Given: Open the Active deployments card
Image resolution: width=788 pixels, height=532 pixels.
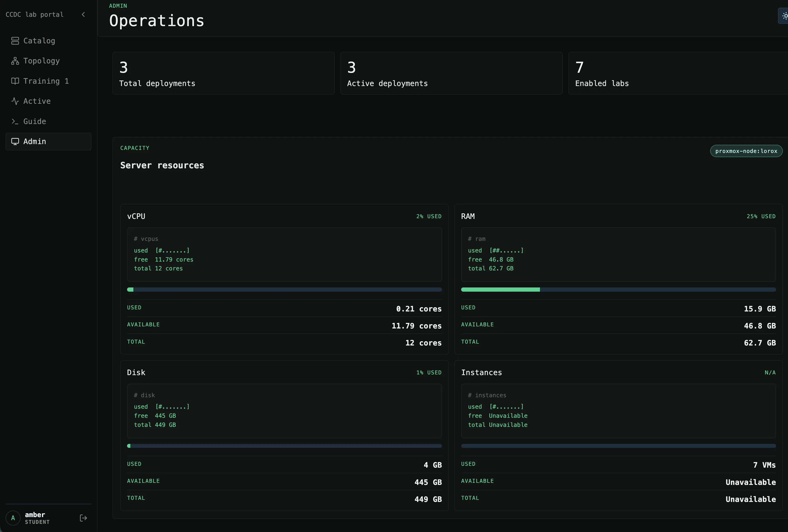Looking at the screenshot, I should click(x=451, y=73).
